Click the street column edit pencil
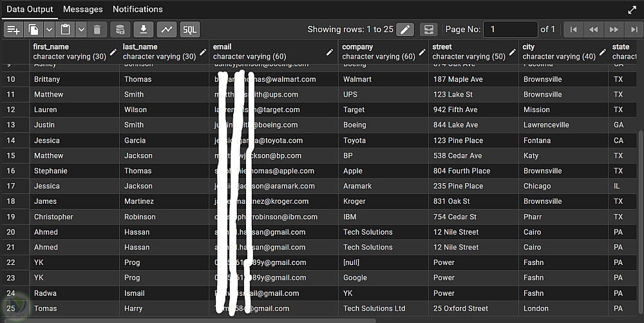This screenshot has width=644, height=323. click(512, 52)
